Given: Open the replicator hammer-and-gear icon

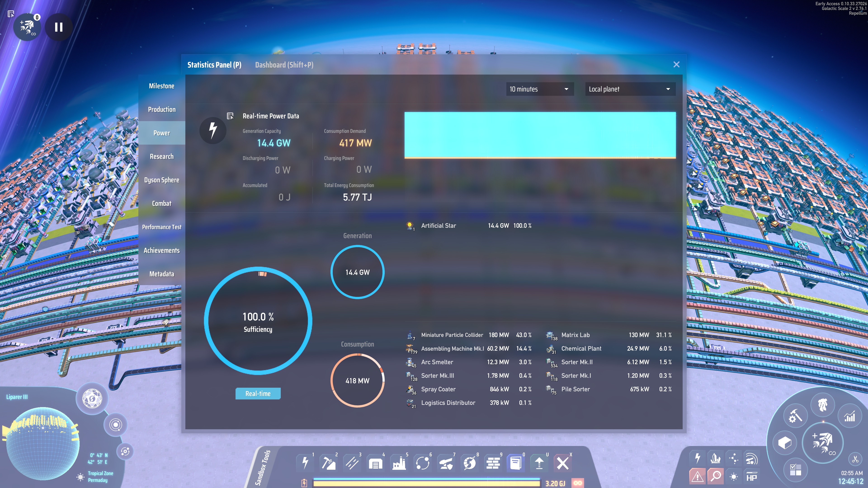Looking at the screenshot, I should click(x=795, y=416).
